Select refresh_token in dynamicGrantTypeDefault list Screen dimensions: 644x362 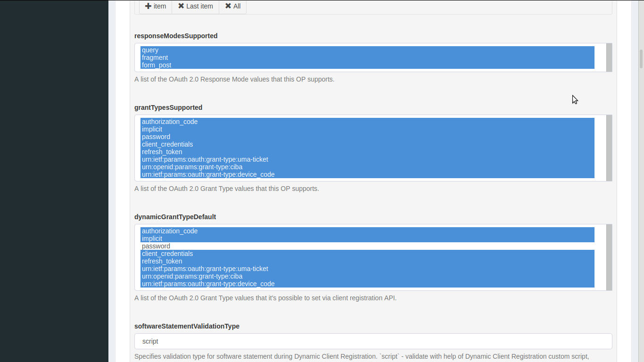pyautogui.click(x=367, y=261)
